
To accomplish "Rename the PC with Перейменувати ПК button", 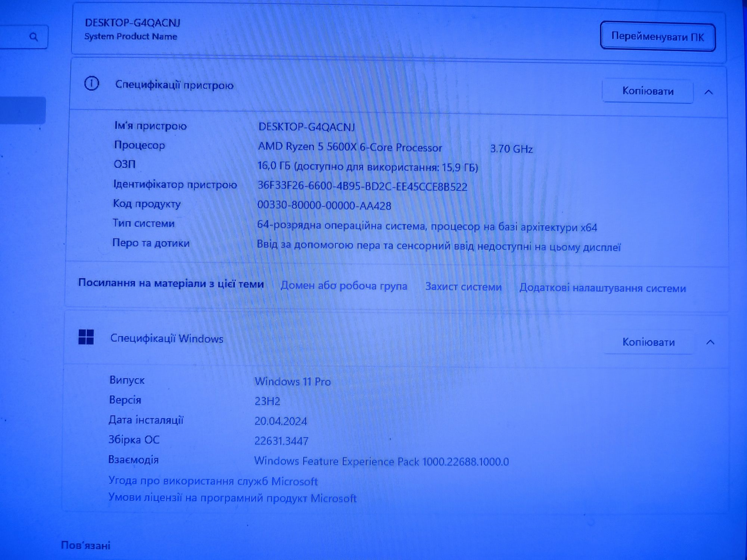I will [x=658, y=37].
